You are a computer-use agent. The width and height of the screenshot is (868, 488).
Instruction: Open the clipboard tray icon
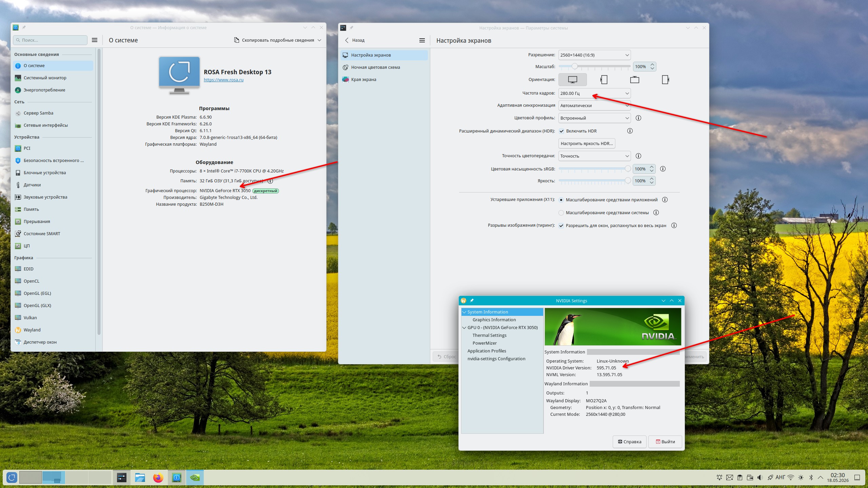point(740,477)
